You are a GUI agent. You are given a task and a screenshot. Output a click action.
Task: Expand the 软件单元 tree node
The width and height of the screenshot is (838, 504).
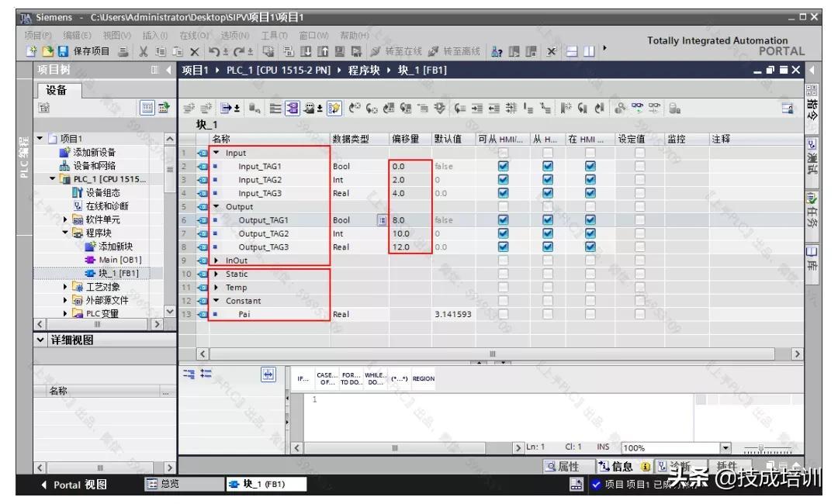click(x=65, y=219)
